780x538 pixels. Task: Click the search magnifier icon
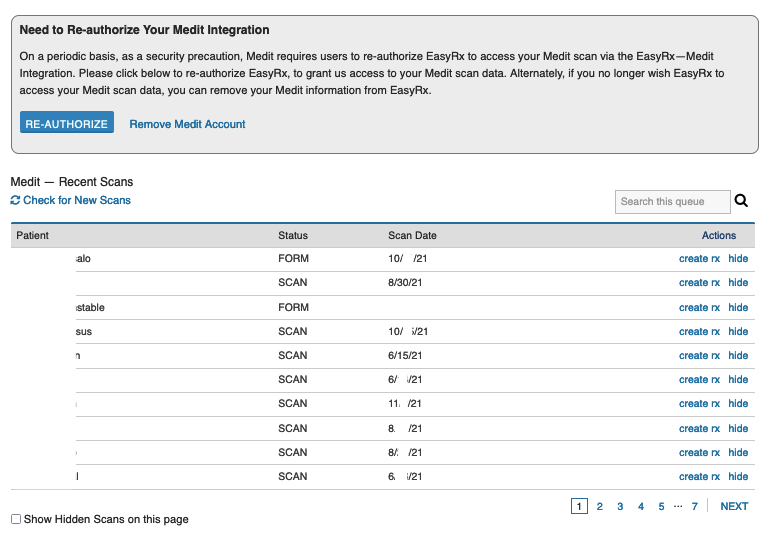(741, 201)
